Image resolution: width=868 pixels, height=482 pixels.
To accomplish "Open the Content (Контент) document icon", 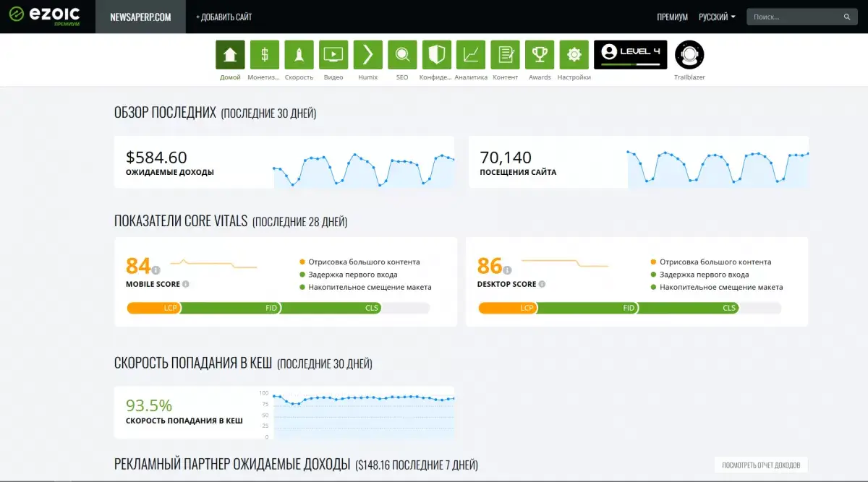I will (x=505, y=55).
